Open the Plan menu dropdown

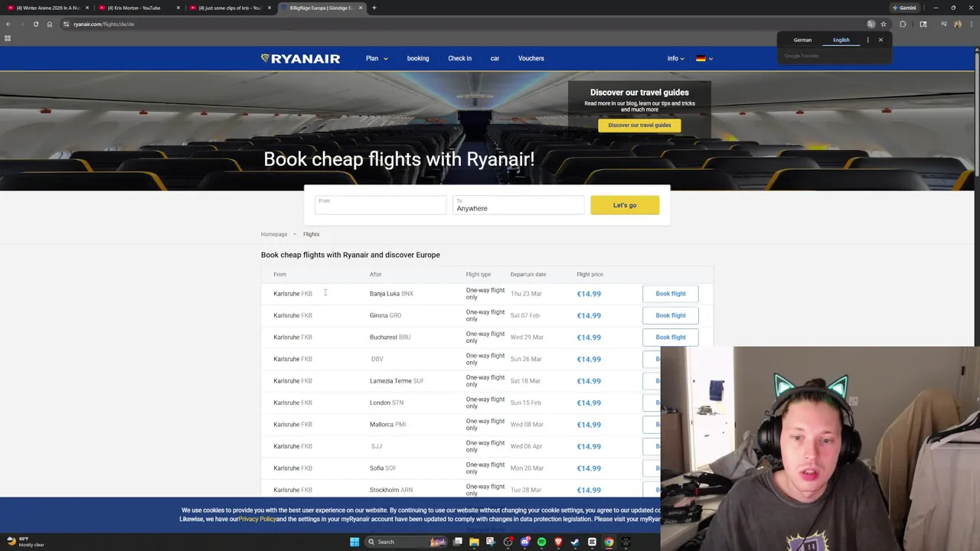coord(376,58)
